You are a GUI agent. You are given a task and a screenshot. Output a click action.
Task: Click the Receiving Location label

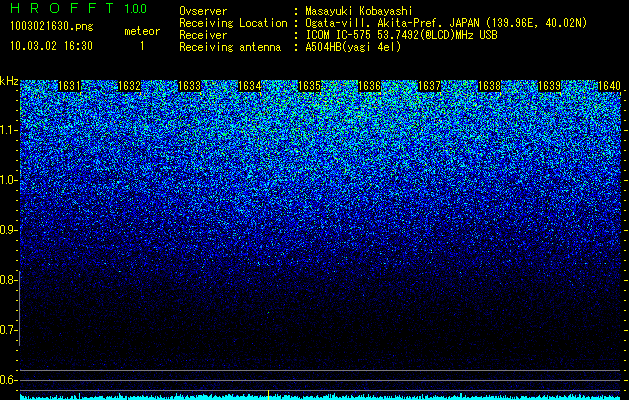233,24
